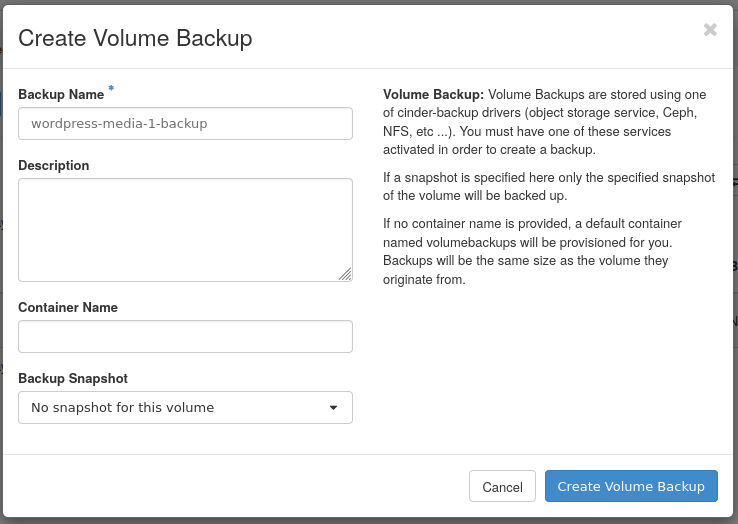Click the required asterisk beside Backup Name
Screen dimensions: 738x524
coord(111,90)
